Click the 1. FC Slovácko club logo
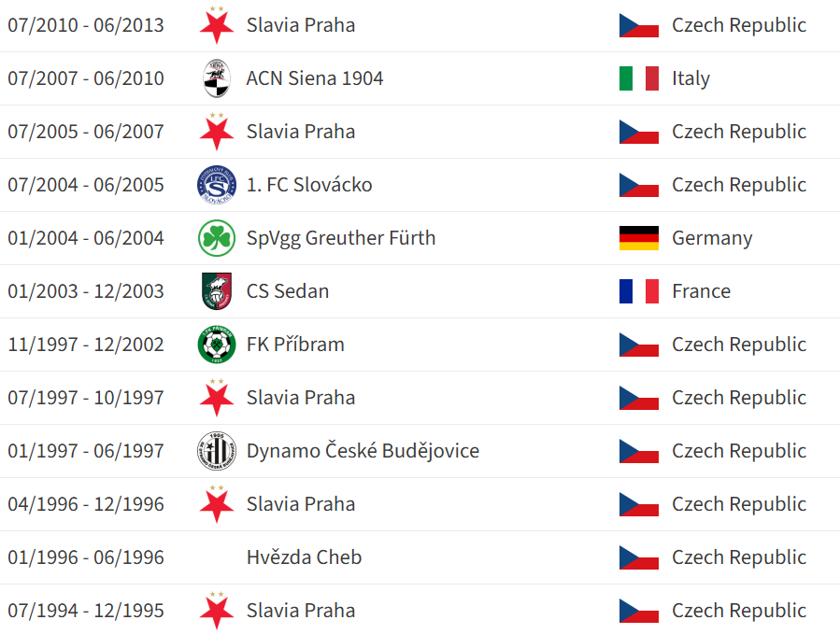The image size is (840, 634). tap(217, 185)
